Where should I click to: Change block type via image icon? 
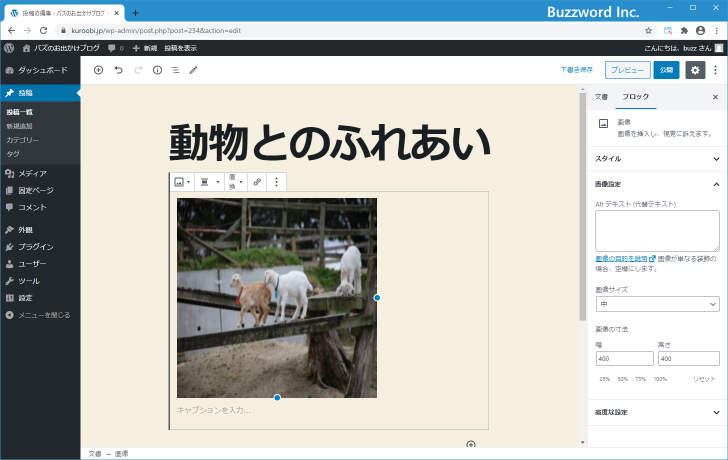182,182
